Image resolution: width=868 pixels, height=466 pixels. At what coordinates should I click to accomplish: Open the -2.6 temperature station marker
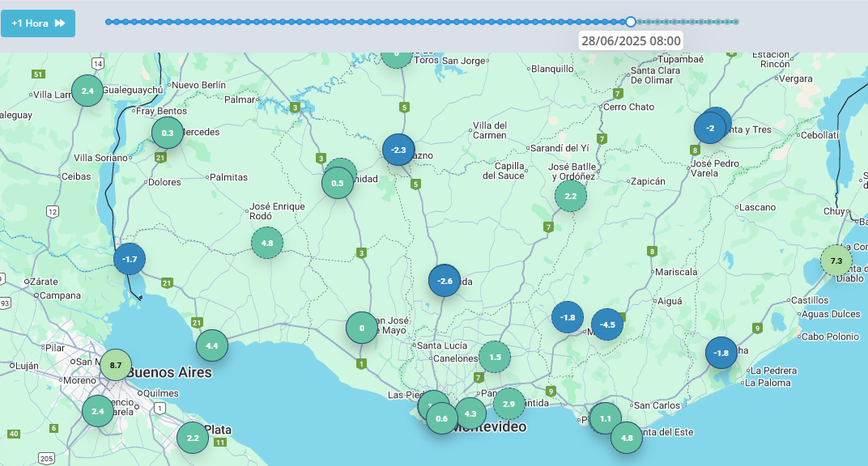tap(445, 281)
